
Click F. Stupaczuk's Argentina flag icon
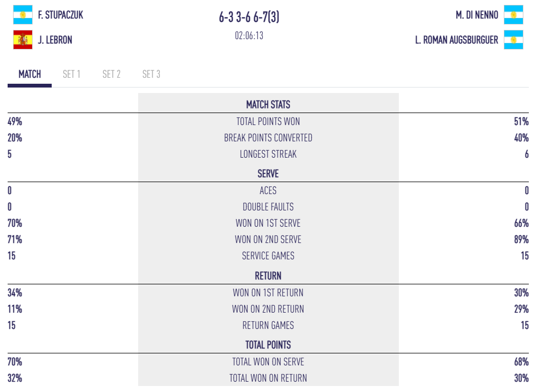[23, 15]
